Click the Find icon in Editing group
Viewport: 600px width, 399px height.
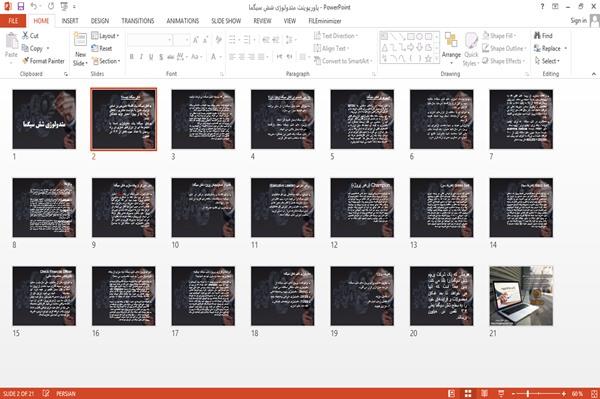click(538, 36)
